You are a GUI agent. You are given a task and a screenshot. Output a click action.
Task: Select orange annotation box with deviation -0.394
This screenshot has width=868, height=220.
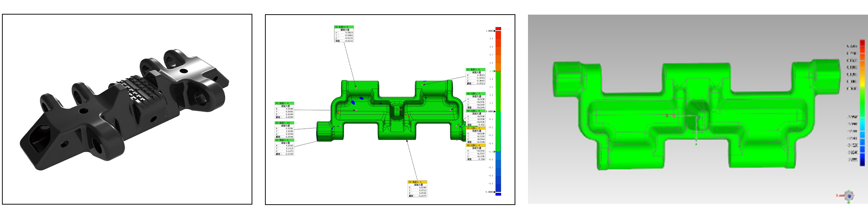(x=475, y=152)
